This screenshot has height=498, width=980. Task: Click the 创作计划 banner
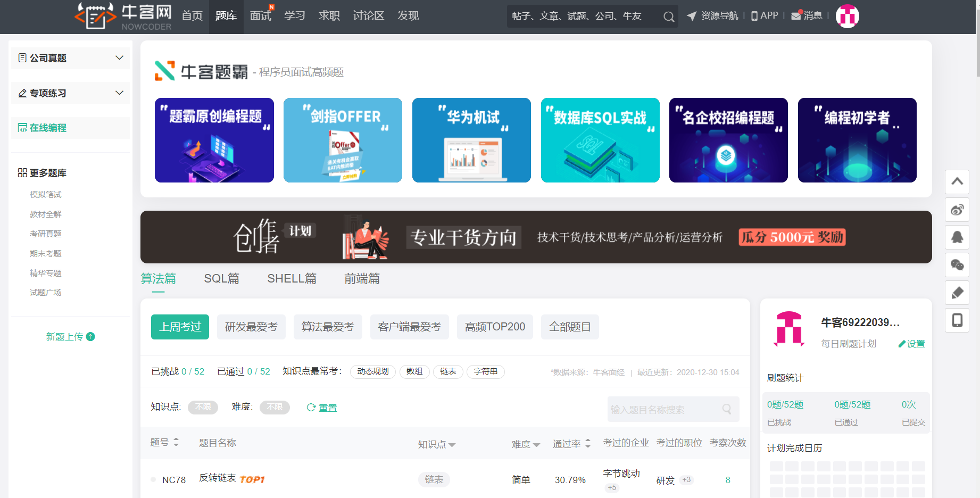536,237
